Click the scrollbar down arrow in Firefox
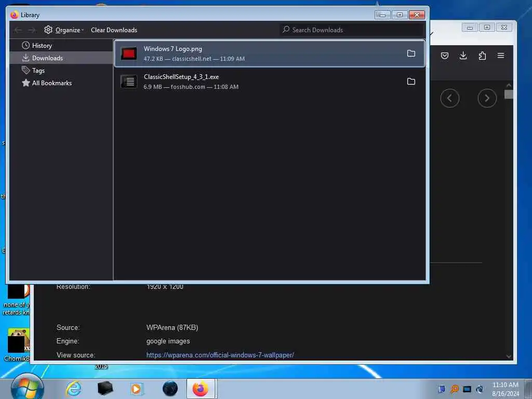 pyautogui.click(x=509, y=356)
